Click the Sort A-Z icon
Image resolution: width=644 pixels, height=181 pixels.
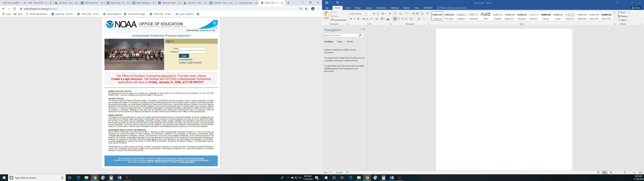[x=422, y=14]
